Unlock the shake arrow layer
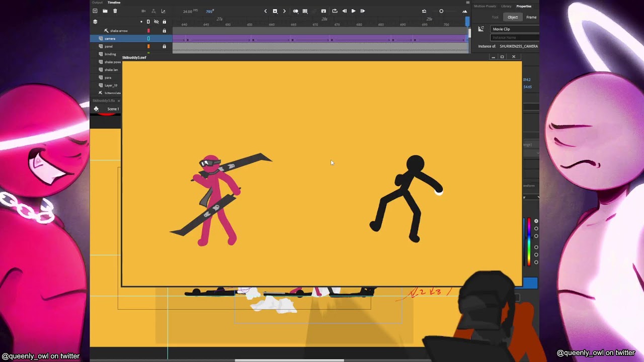Viewport: 644px width, 362px height. coord(164,31)
